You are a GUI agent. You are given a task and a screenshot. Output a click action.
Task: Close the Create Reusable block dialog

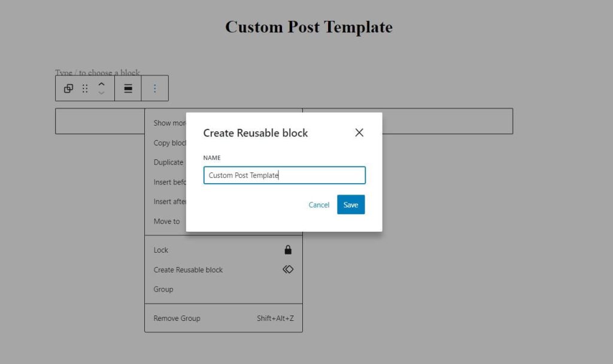pyautogui.click(x=359, y=132)
